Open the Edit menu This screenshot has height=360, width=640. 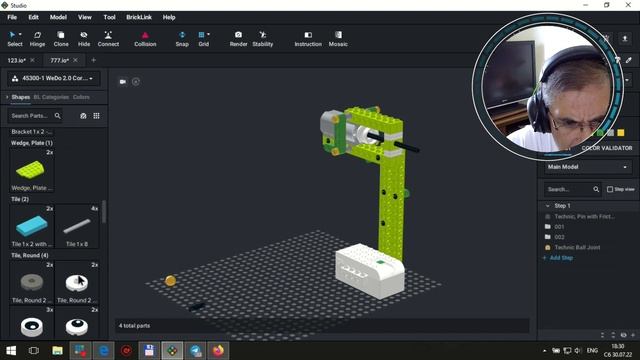33,17
